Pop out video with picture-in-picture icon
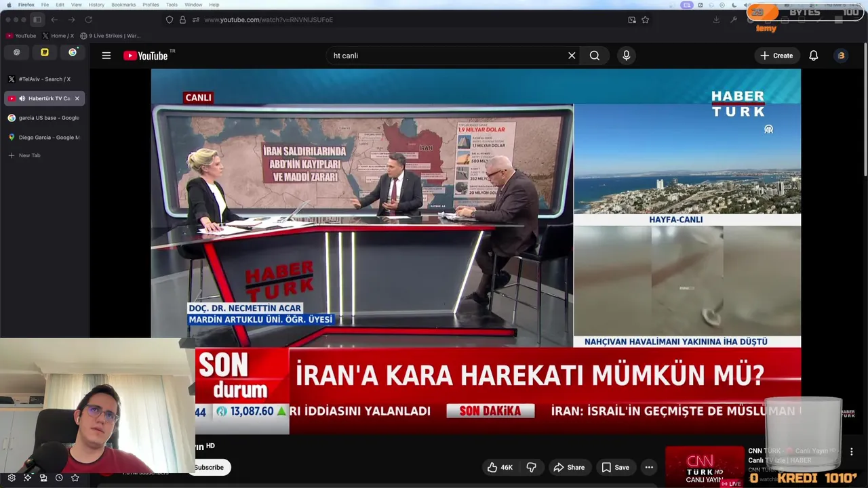The image size is (868, 488). tap(632, 20)
